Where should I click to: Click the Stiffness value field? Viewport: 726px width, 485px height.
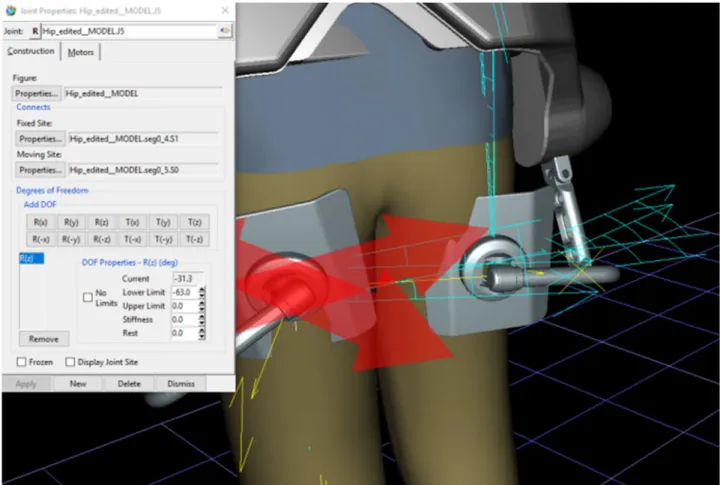(185, 319)
